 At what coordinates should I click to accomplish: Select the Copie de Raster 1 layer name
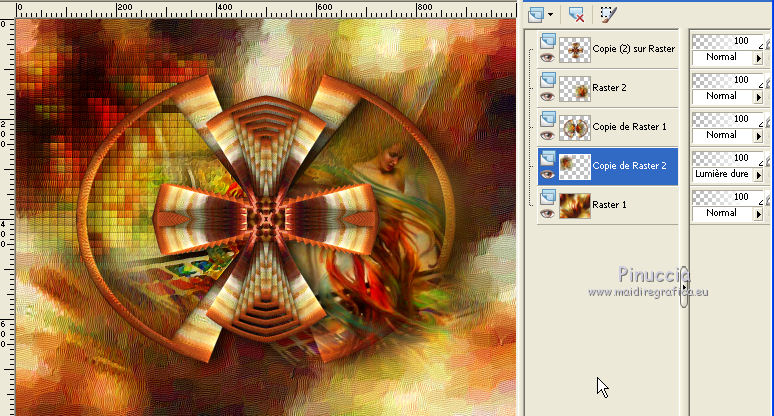[x=629, y=126]
